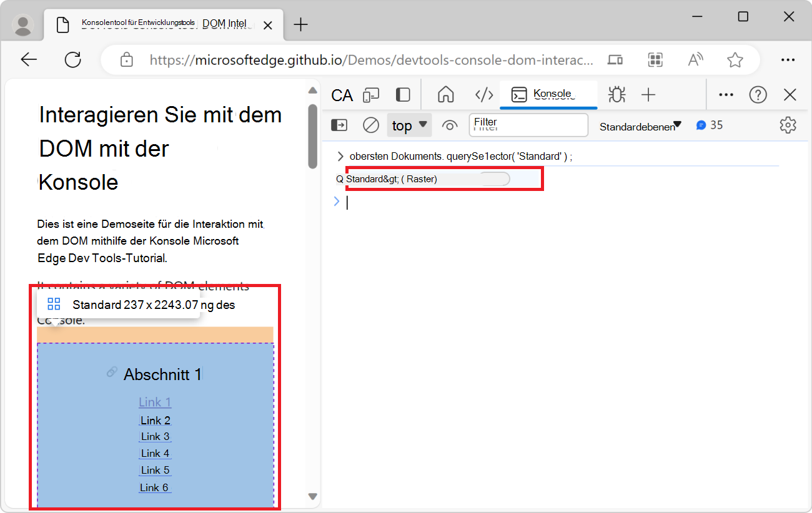Switch to the Konsole tab
This screenshot has height=513, width=812.
click(548, 95)
